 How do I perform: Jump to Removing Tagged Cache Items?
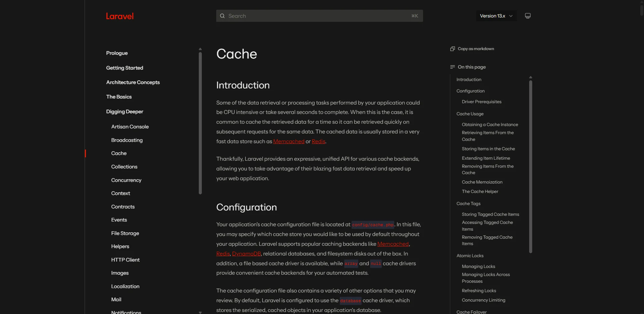pos(487,240)
